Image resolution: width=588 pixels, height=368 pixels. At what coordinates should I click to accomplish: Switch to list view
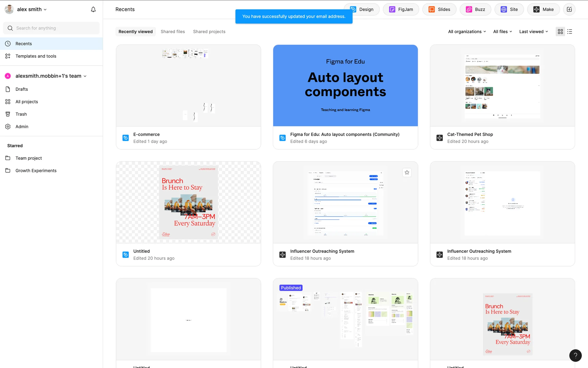pos(570,32)
